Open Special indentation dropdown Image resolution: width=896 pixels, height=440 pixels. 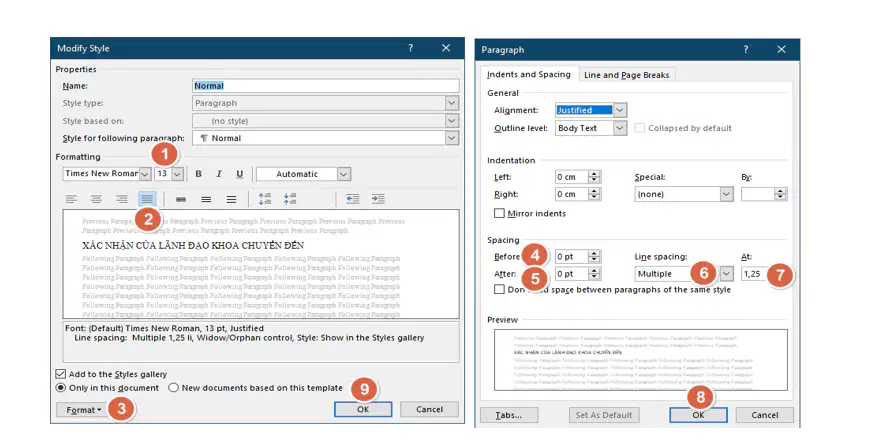[x=726, y=194]
